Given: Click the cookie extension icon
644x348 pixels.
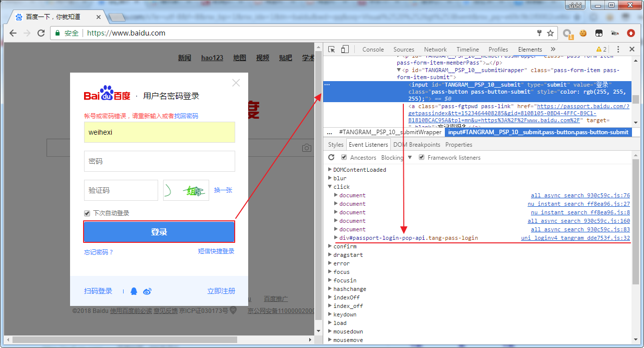Looking at the screenshot, I should 583,33.
